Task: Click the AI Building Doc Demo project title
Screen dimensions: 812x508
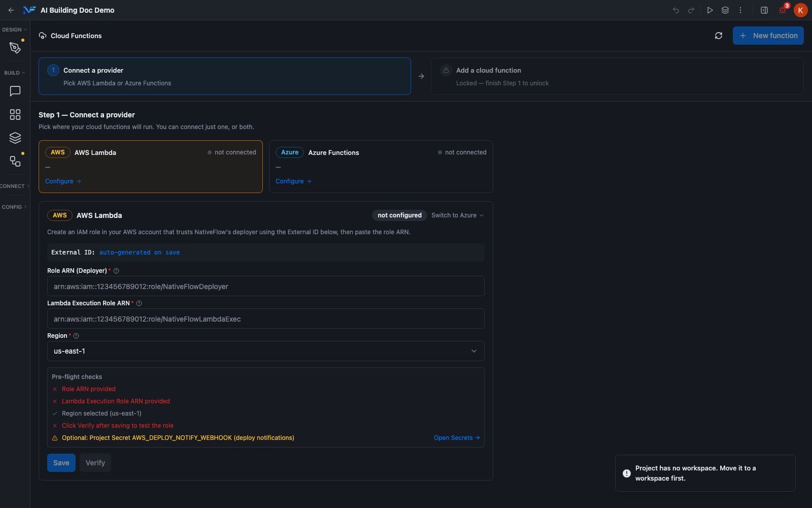Action: [78, 10]
